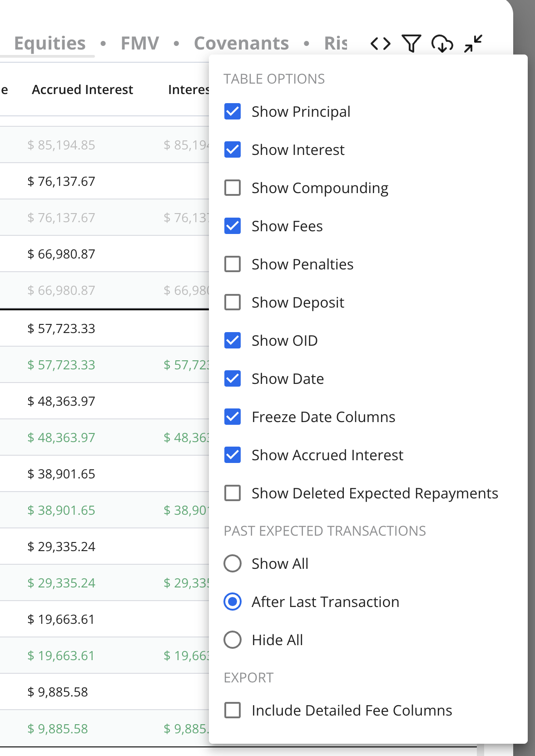Disable the Show OID checkbox
Image resolution: width=535 pixels, height=756 pixels.
coord(233,340)
